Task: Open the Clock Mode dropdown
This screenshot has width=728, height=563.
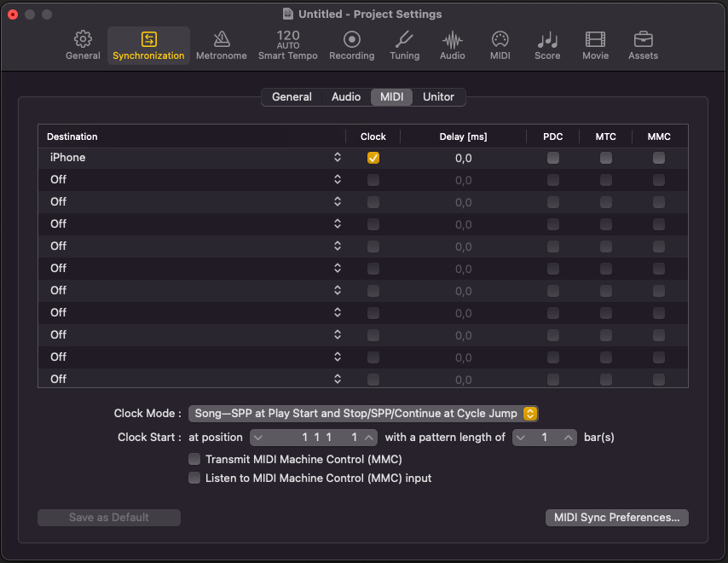Action: pyautogui.click(x=363, y=414)
